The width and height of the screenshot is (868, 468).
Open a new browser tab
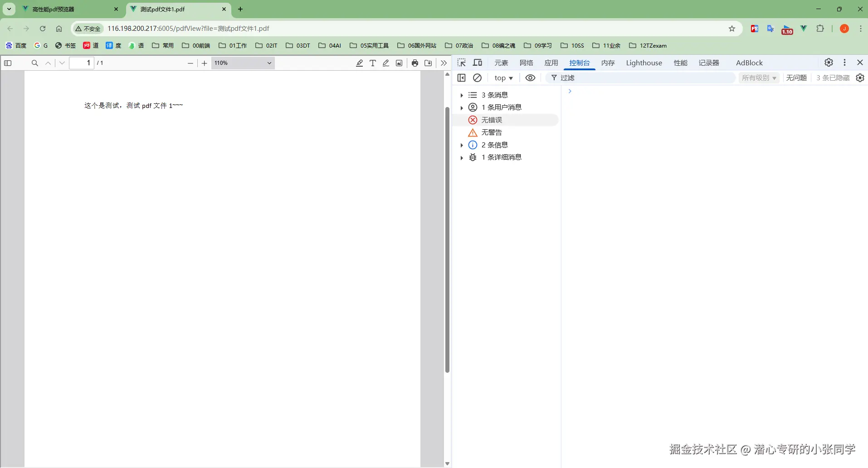[x=240, y=9]
